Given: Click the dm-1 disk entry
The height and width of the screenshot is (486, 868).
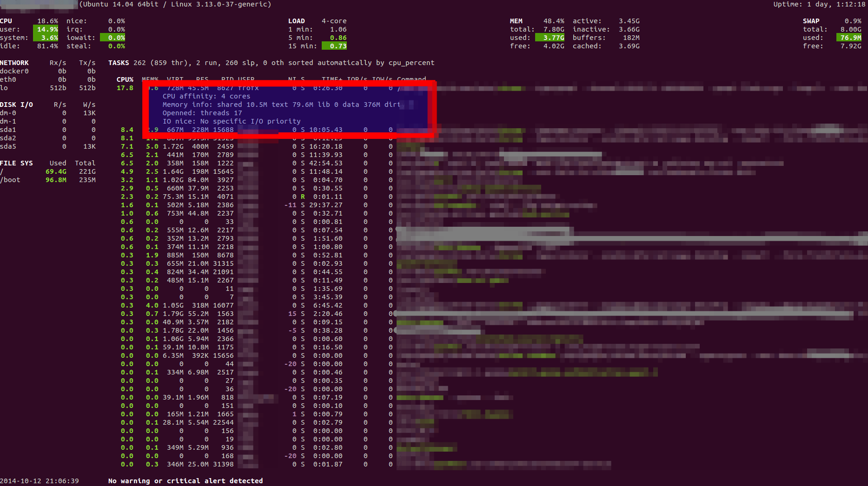Looking at the screenshot, I should [x=8, y=121].
